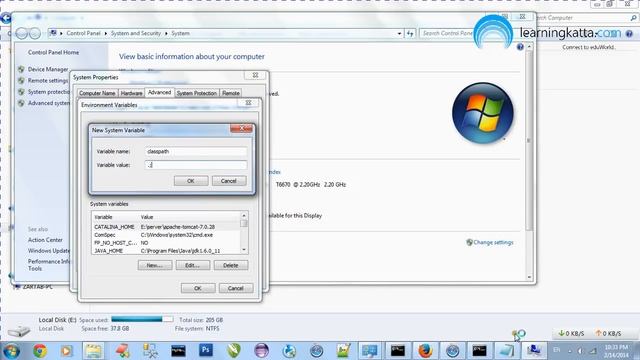Viewport: 640px width, 360px height.
Task: Open the Windows Start menu
Action: [11, 351]
